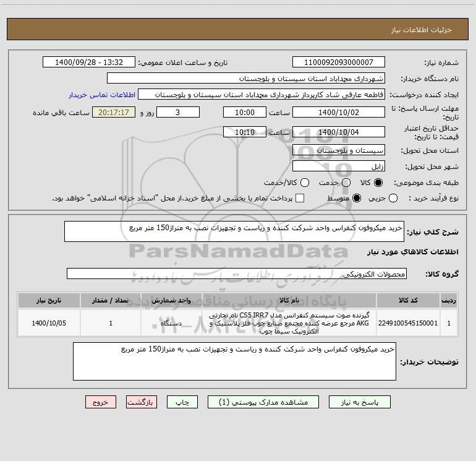Select the خدمت radio button
The image size is (476, 461).
346,183
